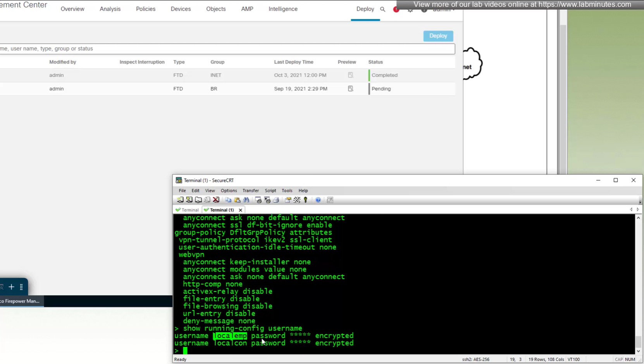Click the blue Deploy button
644x364 pixels.
pos(438,36)
